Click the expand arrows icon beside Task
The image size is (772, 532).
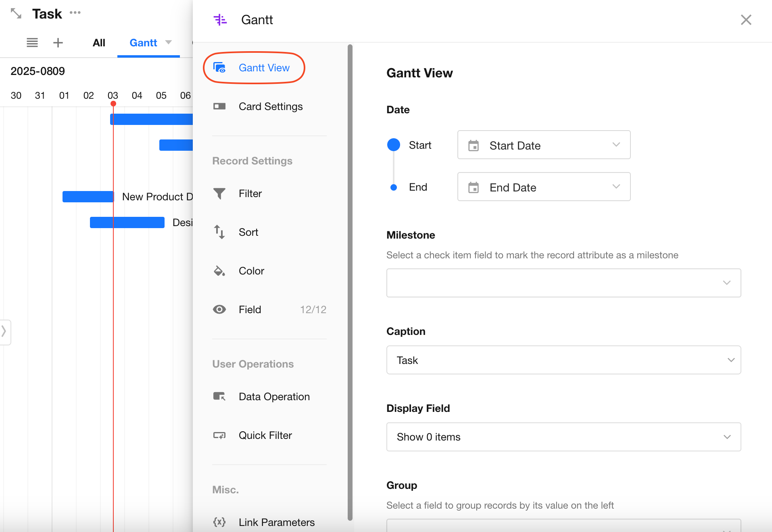click(16, 14)
